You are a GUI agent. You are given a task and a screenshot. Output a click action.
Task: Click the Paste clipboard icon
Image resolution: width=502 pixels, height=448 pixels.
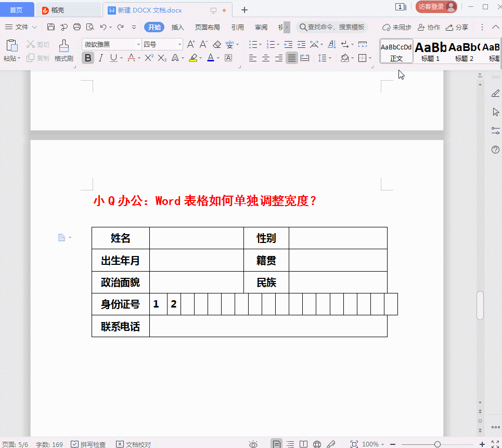tap(12, 45)
